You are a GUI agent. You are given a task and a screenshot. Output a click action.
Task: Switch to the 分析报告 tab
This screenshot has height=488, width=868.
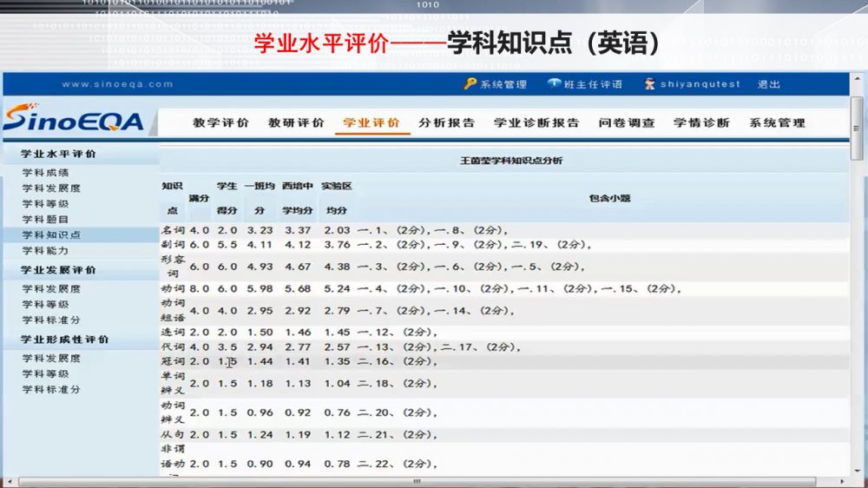pos(446,123)
